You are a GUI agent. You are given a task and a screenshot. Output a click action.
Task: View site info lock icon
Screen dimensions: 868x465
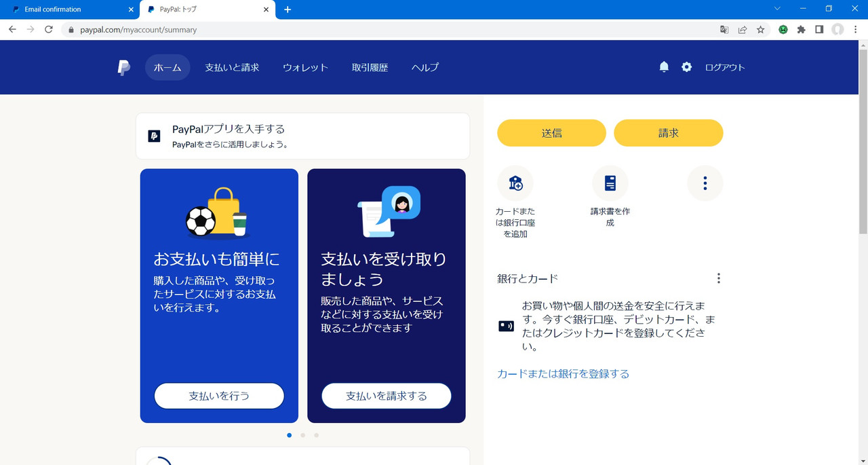(x=71, y=30)
